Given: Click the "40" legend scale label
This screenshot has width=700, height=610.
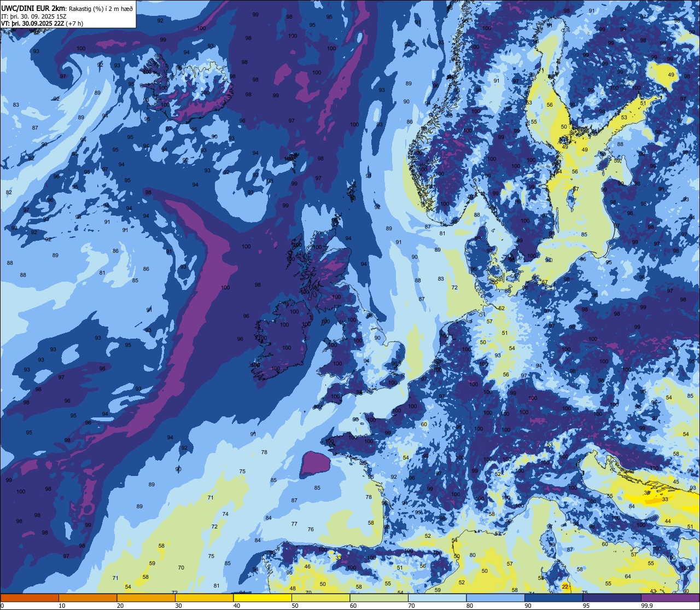Looking at the screenshot, I should 237,606.
